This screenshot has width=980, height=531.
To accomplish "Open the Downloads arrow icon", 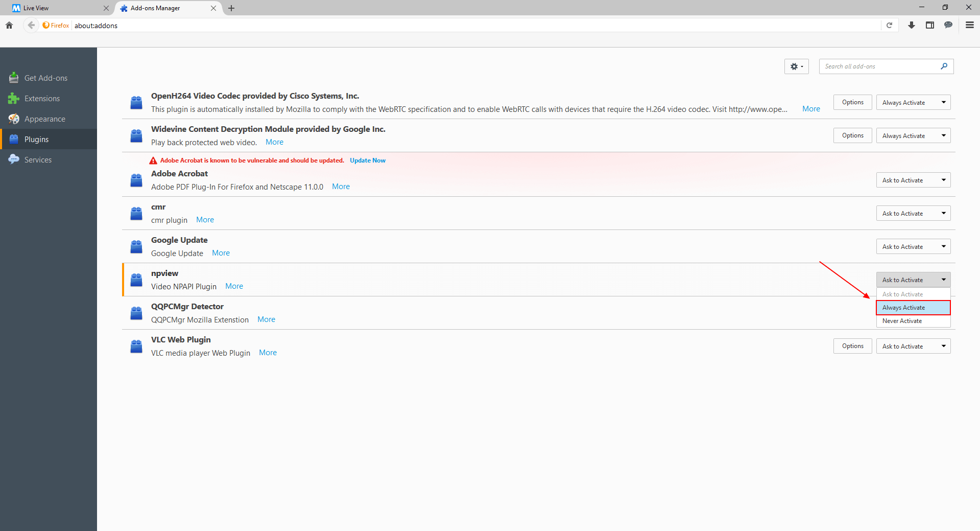I will 912,25.
